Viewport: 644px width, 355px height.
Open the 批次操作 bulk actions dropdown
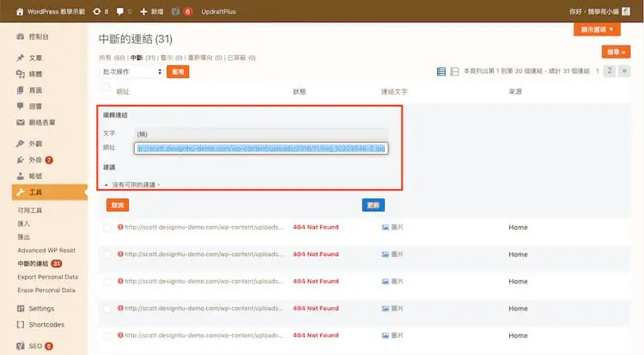click(x=131, y=71)
